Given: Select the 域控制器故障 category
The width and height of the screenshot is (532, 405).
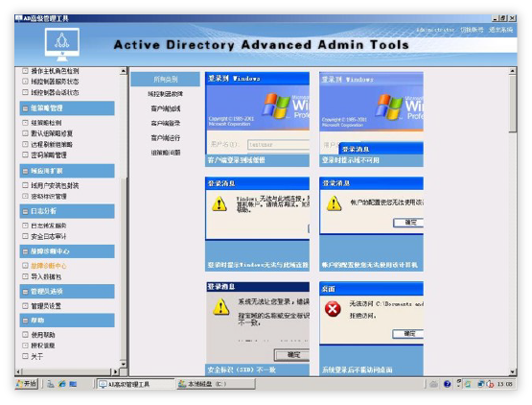Looking at the screenshot, I should 165,94.
